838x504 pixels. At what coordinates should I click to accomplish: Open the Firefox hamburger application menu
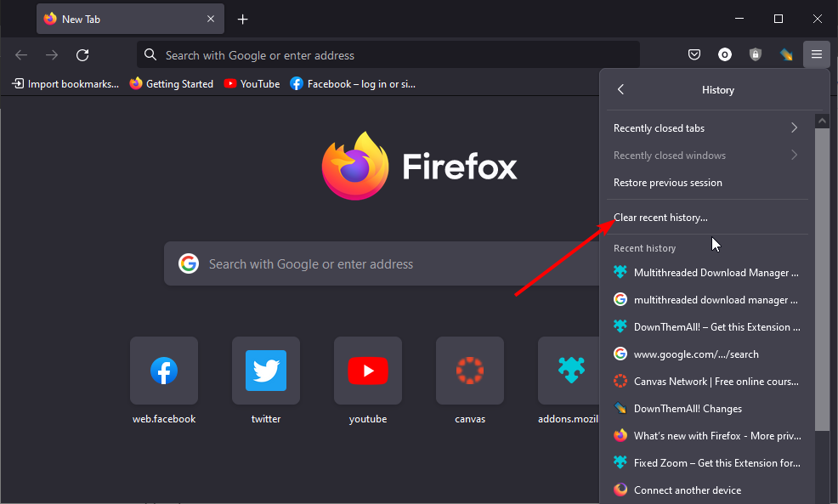(817, 54)
